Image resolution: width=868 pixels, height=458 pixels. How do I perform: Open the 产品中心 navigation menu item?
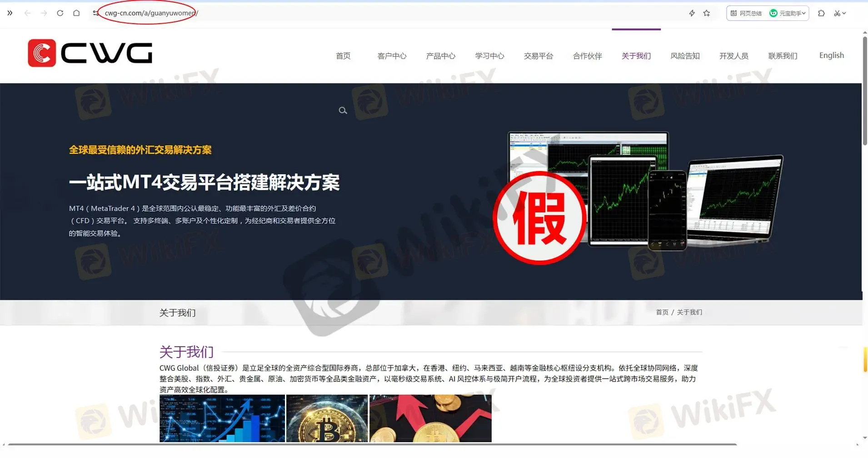pos(441,56)
